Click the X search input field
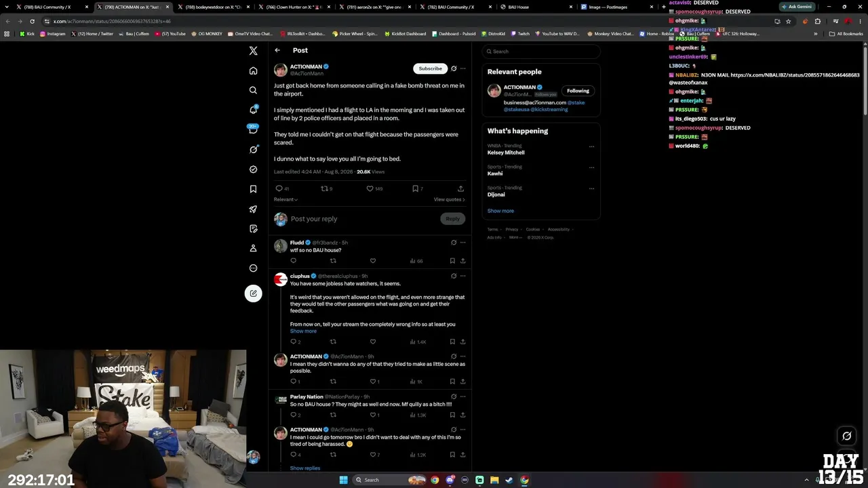Screen dimensions: 868x488 (x=541, y=52)
